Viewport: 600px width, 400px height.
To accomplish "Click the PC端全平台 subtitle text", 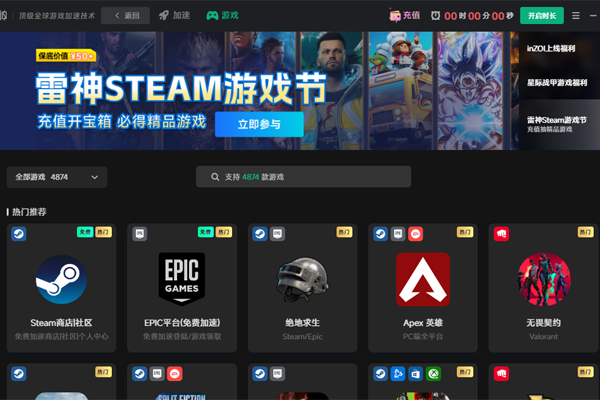I will 423,336.
